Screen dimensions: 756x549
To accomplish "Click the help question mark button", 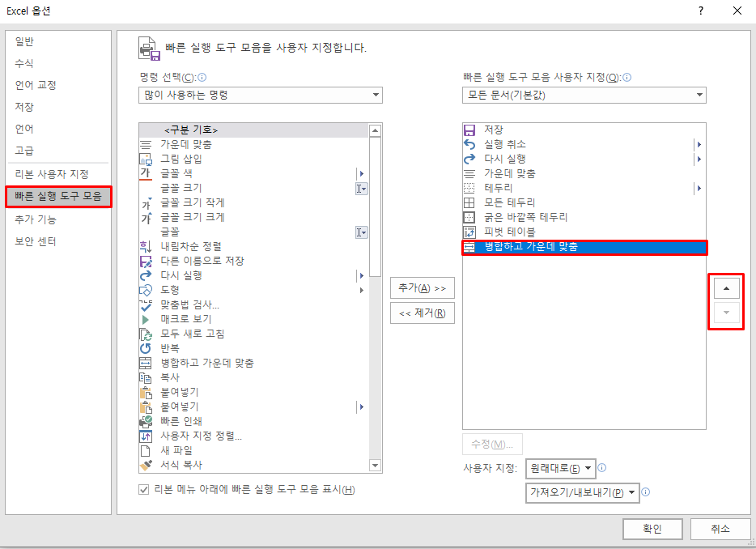I will pyautogui.click(x=700, y=11).
